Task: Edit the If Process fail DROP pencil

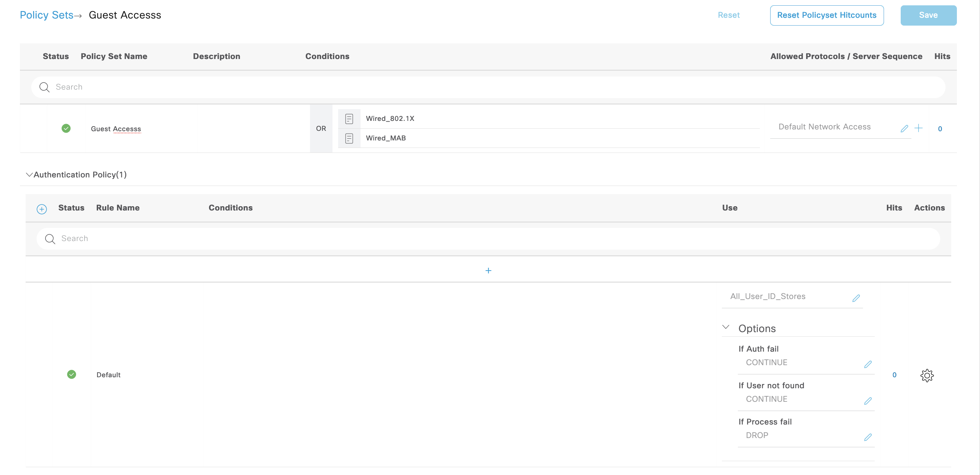Action: 868,437
